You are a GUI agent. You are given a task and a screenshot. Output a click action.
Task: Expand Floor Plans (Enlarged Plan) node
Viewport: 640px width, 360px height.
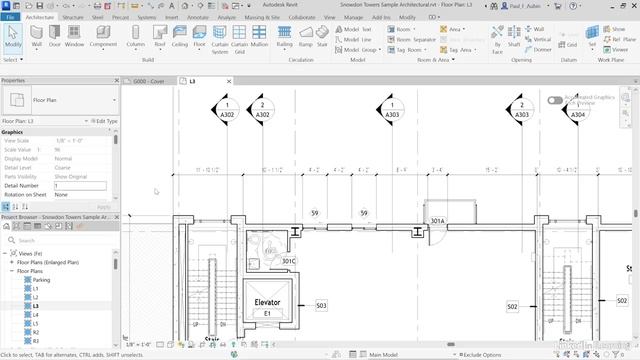(x=12, y=262)
